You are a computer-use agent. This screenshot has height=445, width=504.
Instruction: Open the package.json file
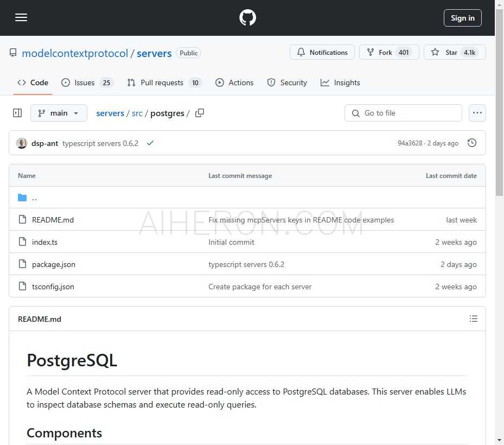coord(53,264)
